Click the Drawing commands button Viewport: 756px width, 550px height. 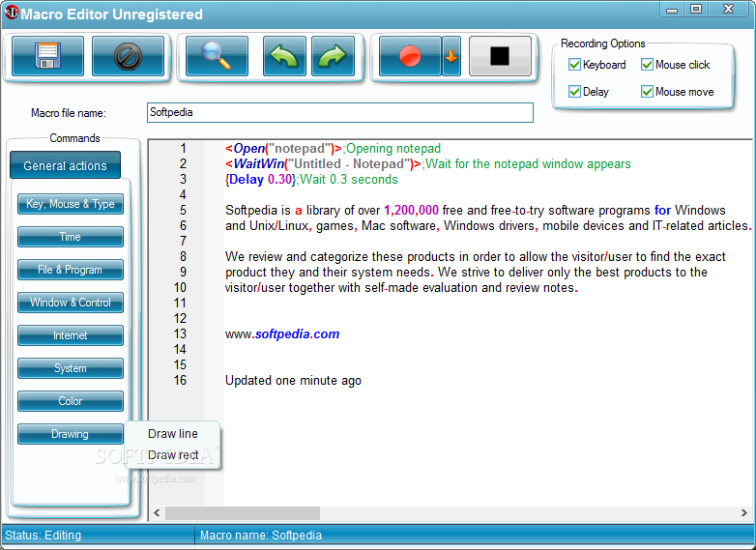point(71,434)
